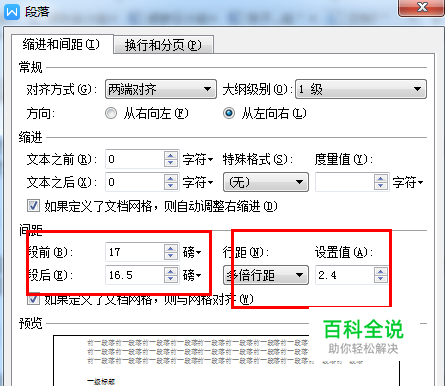
Task: Click the WPS Writer icon in the title bar
Action: coord(12,12)
